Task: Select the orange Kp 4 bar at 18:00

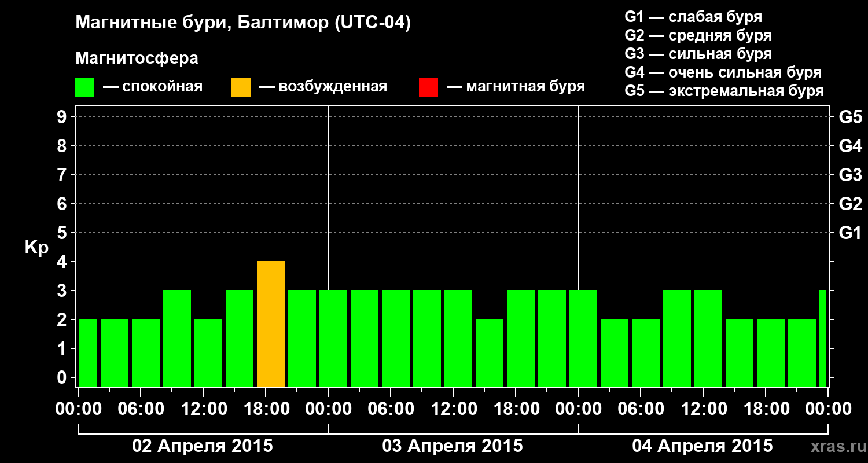Action: point(271,324)
